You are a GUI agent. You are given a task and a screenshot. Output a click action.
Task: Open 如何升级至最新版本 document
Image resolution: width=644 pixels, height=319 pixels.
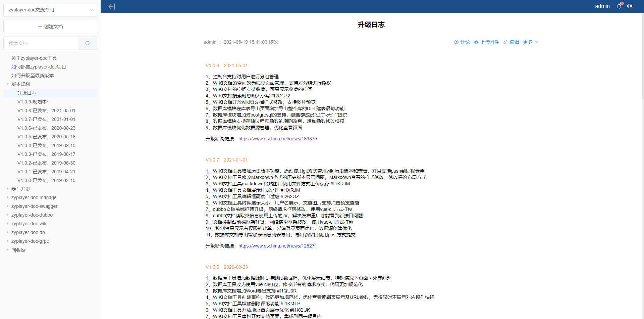[x=33, y=76]
